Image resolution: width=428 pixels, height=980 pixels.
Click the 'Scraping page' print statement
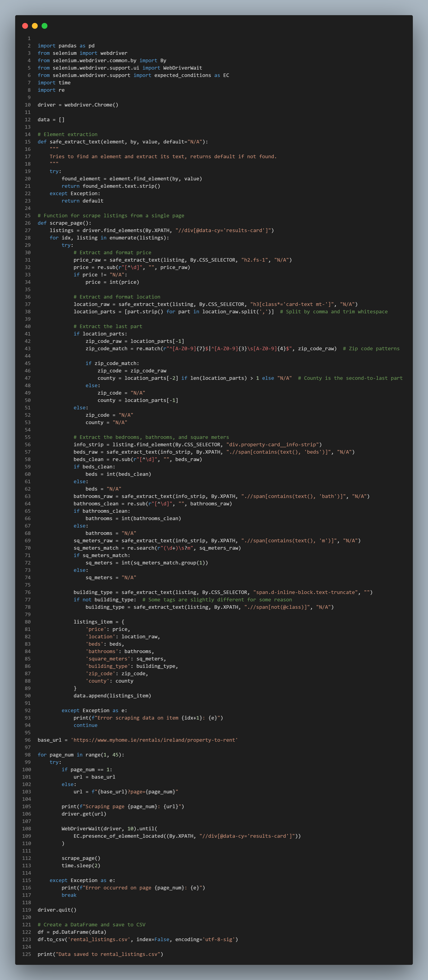[123, 806]
